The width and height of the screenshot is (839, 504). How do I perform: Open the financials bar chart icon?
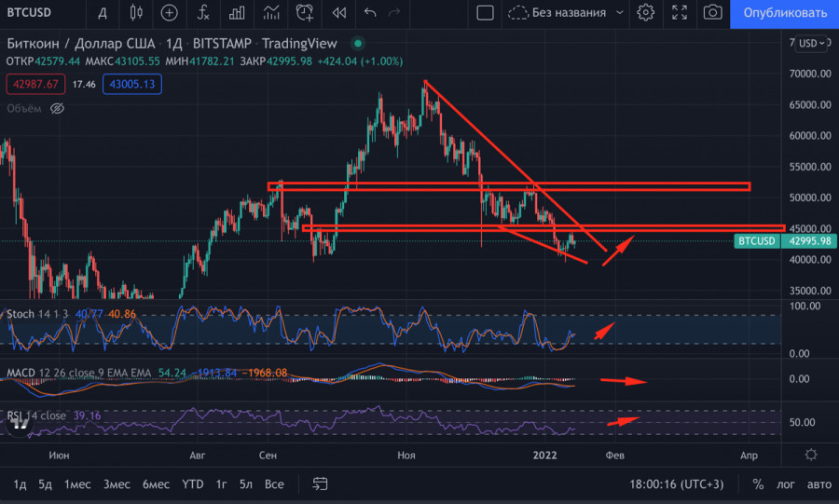point(237,12)
